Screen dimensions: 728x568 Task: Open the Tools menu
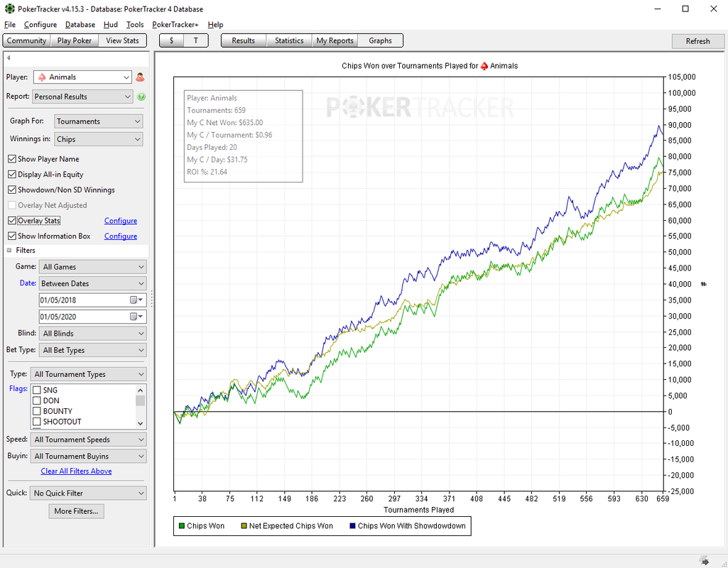(x=135, y=25)
